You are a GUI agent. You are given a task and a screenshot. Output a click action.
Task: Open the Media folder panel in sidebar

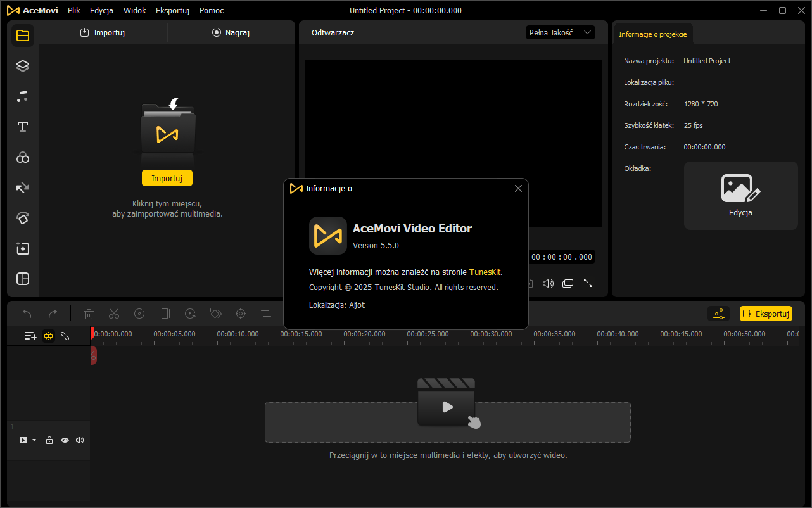pos(23,35)
